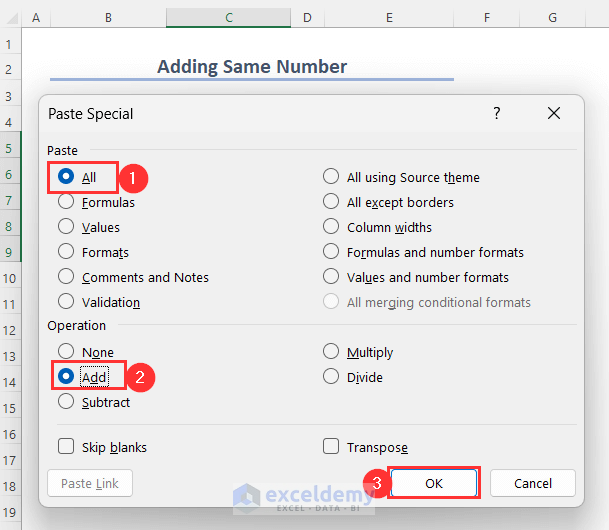Screen dimensions: 609x530
Task: Choose the Formulas radio button
Action: coord(66,202)
